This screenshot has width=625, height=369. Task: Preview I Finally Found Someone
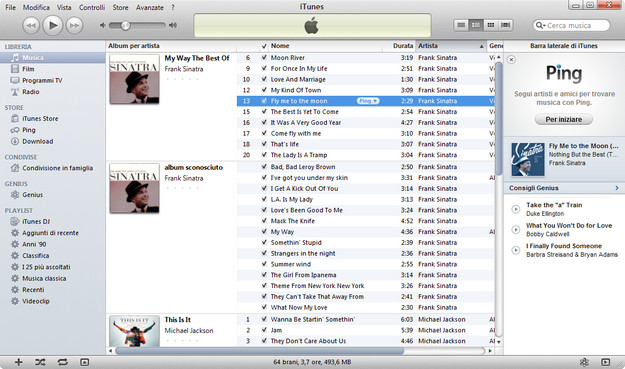515,250
